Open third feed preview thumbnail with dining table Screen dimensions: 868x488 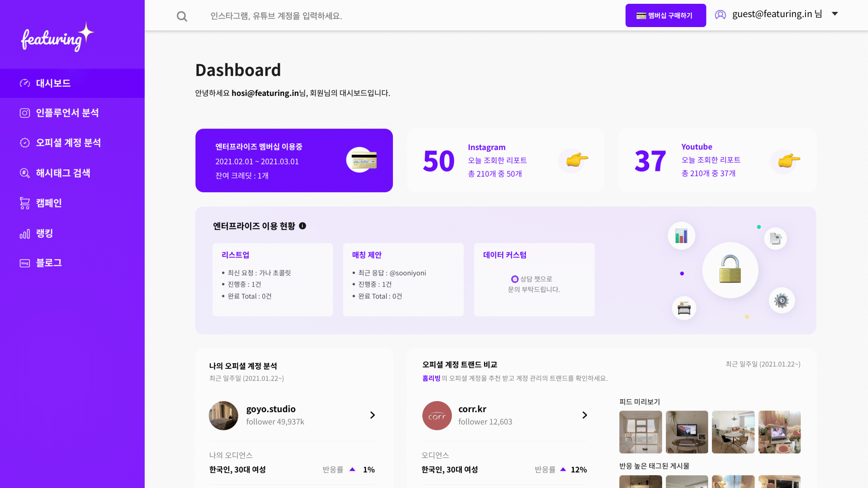(x=733, y=432)
